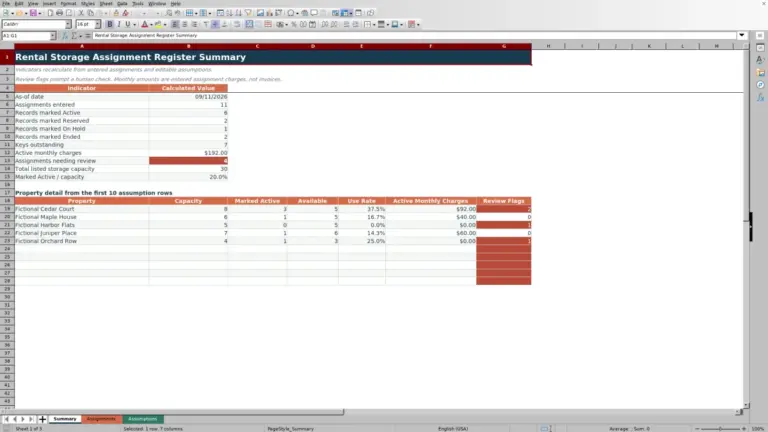Image resolution: width=768 pixels, height=432 pixels.
Task: Open the sidebar Navigator panel icon
Action: pyautogui.click(x=760, y=85)
